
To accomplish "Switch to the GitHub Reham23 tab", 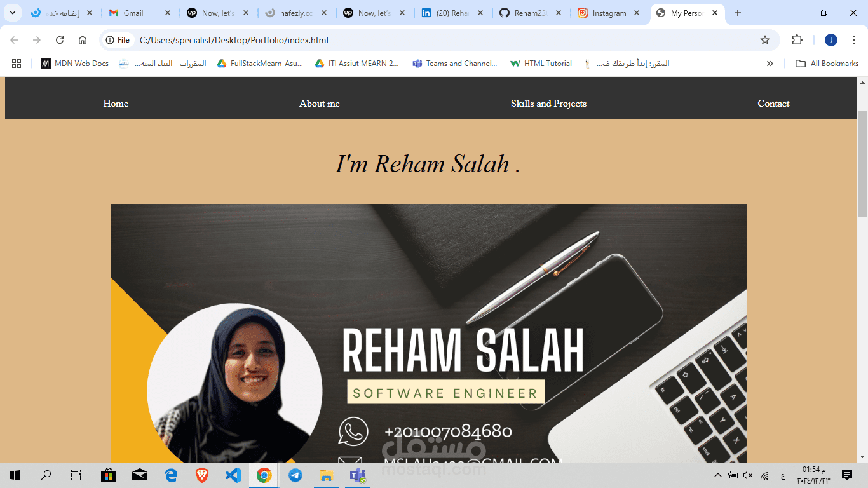I will (x=531, y=13).
